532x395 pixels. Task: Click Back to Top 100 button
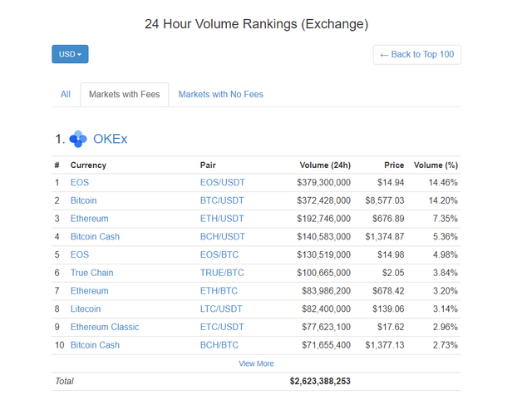pos(417,55)
